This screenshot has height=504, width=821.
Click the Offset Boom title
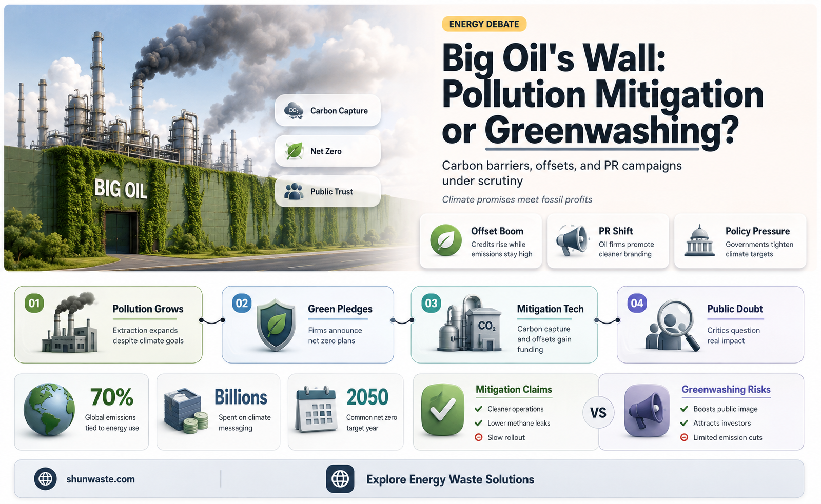coord(497,231)
